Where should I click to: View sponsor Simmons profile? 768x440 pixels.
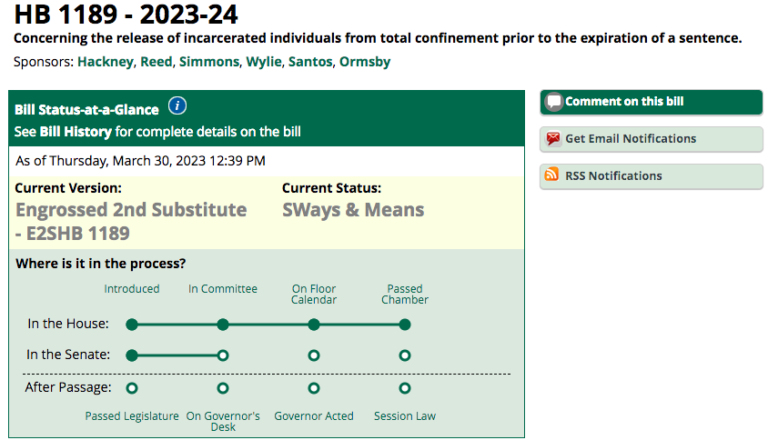[x=209, y=62]
